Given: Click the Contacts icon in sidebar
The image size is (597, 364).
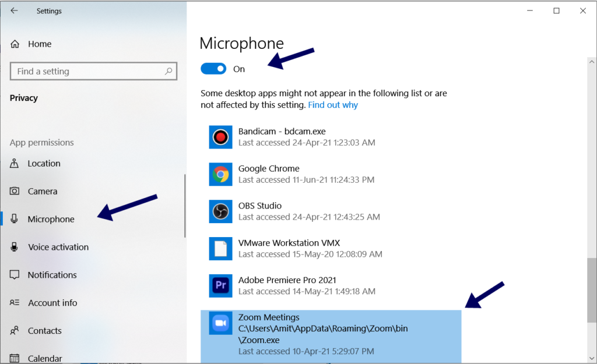Looking at the screenshot, I should point(15,331).
